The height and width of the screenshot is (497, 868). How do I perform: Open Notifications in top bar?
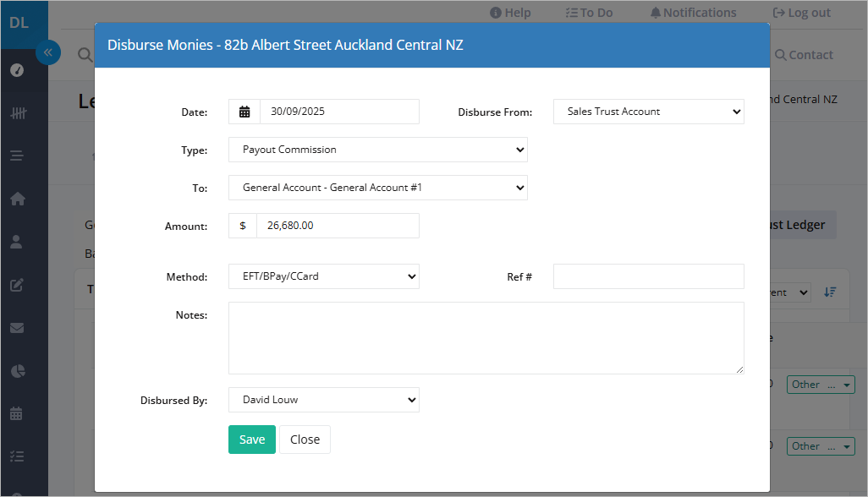point(693,13)
